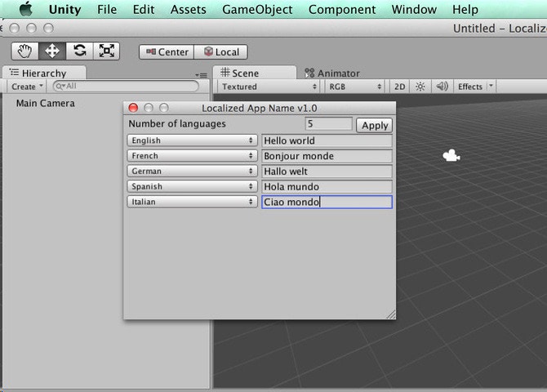Switch to the Scene tab

pos(254,73)
